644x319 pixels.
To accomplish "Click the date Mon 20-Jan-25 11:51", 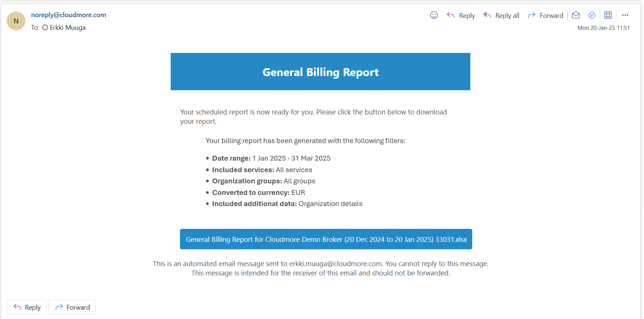I will pyautogui.click(x=603, y=28).
